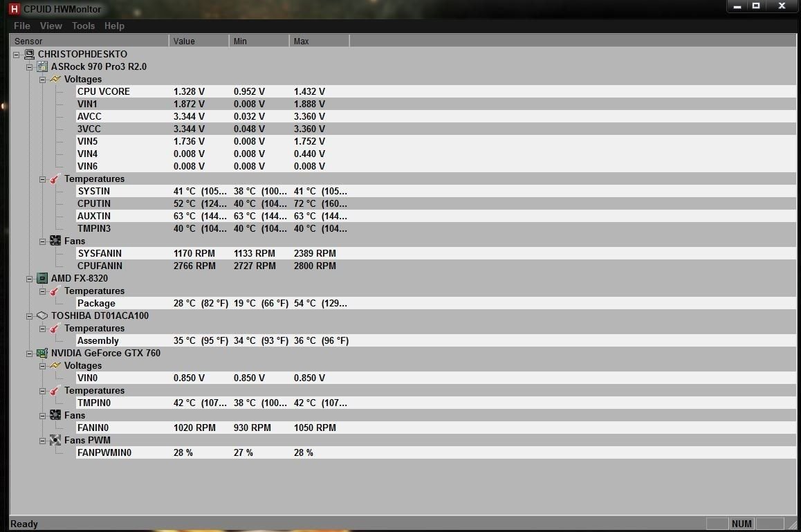The image size is (801, 532).
Task: Click the motherboard icon next to ASRock 970 Pro3
Action: pos(42,66)
